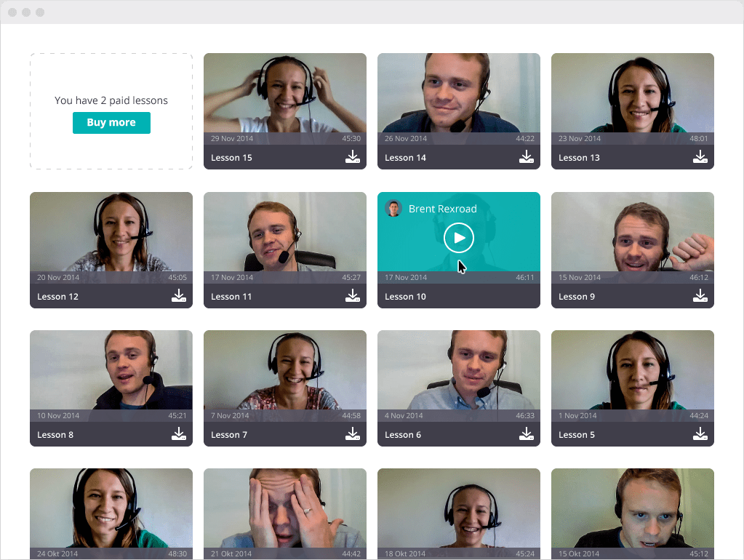Click the Lesson 8 title
744x560 pixels.
pyautogui.click(x=55, y=435)
